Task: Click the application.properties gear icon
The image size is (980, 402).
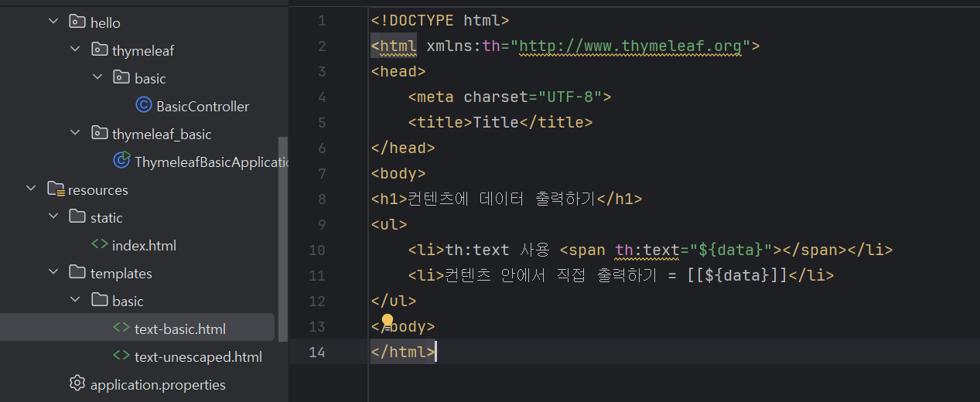Action: 77,383
